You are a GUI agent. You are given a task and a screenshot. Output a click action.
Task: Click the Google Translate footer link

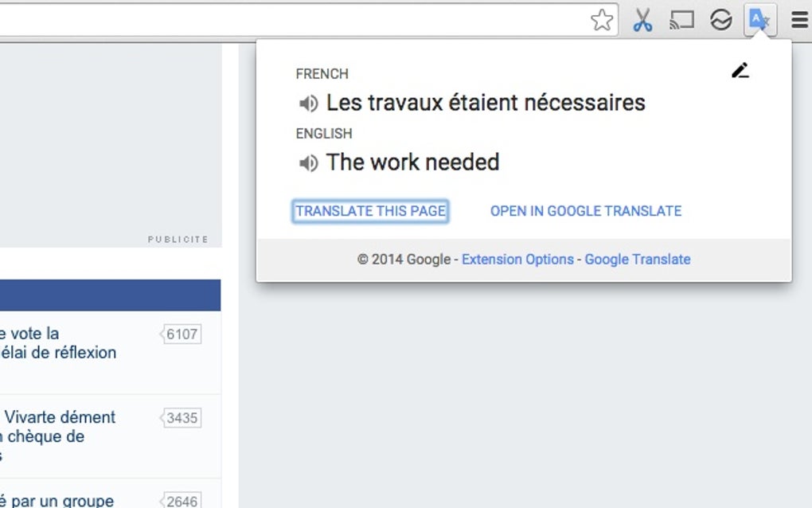coord(638,260)
